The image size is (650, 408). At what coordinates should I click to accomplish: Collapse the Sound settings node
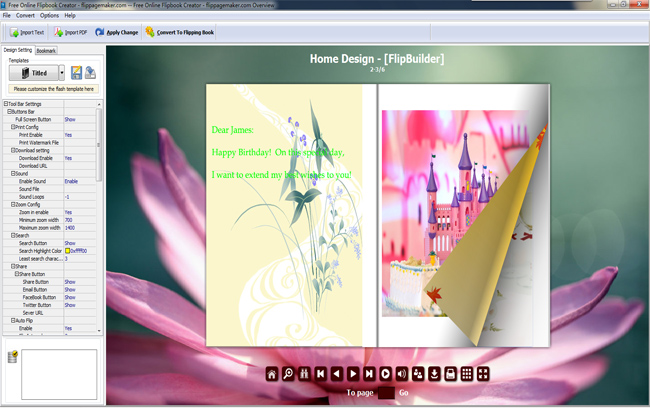click(x=13, y=173)
